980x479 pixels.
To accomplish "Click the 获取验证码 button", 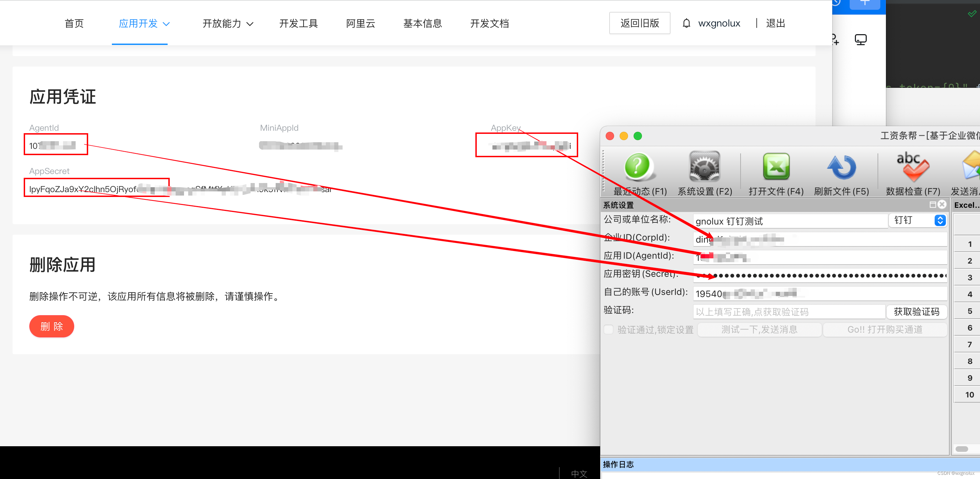I will [x=916, y=312].
